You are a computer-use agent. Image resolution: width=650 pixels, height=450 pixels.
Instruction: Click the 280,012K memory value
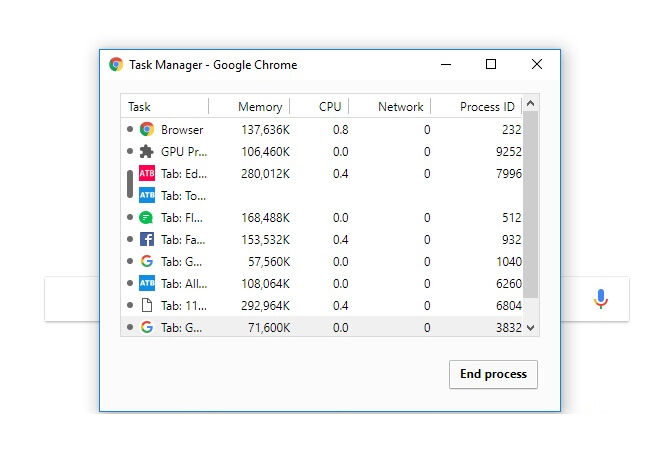click(265, 174)
